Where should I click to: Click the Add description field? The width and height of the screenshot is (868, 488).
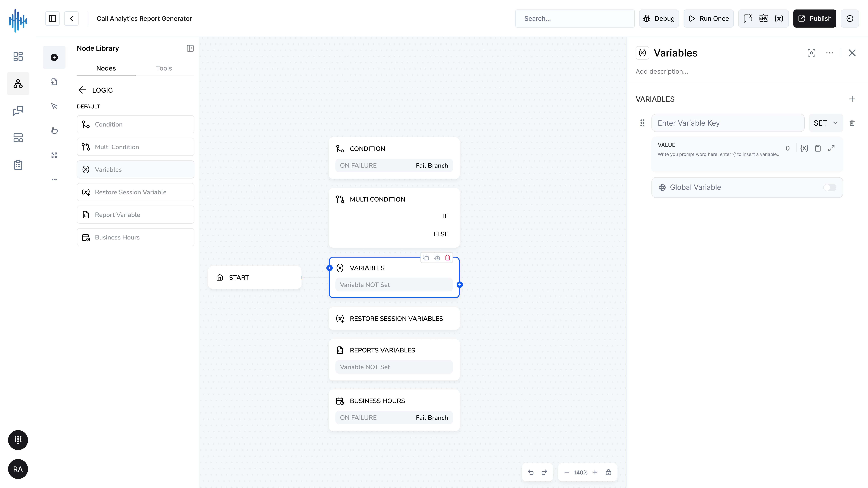662,71
